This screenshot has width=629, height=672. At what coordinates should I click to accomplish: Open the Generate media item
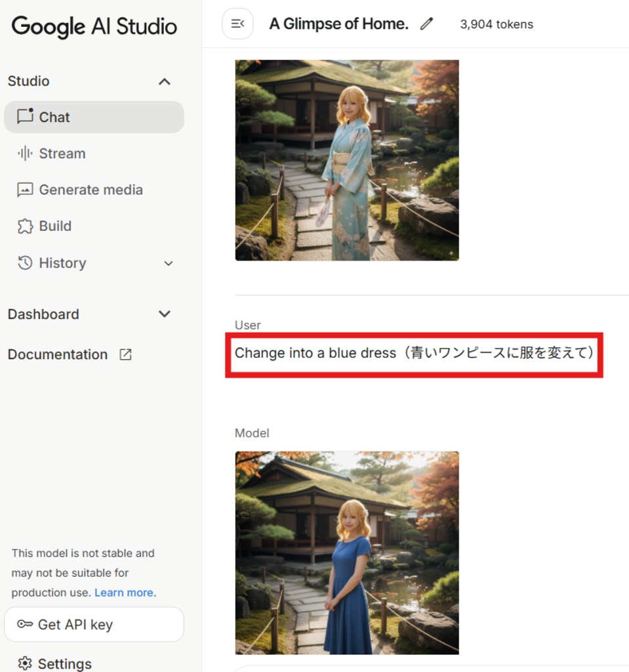94,190
